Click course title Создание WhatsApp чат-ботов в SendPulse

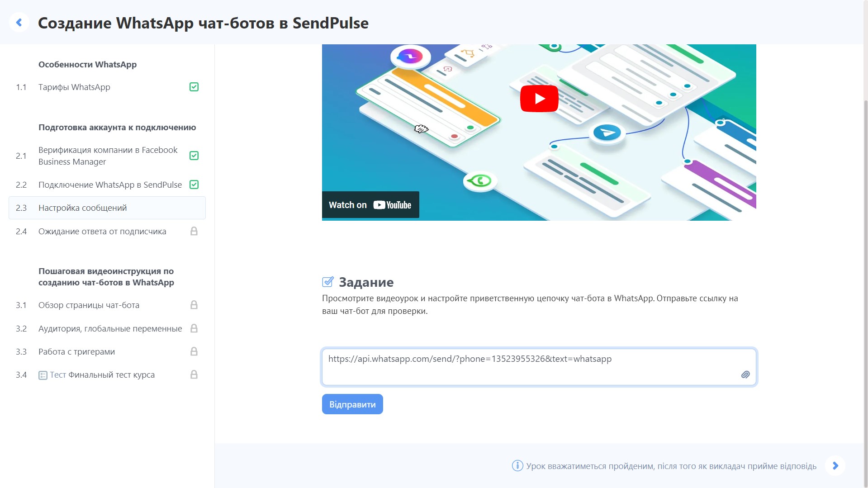pos(203,23)
